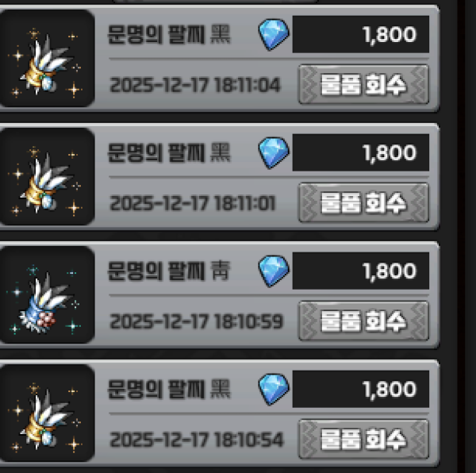
Task: Retrieve the 운명의 팔찌 靑 item with 물품 회수
Action: coord(363,321)
